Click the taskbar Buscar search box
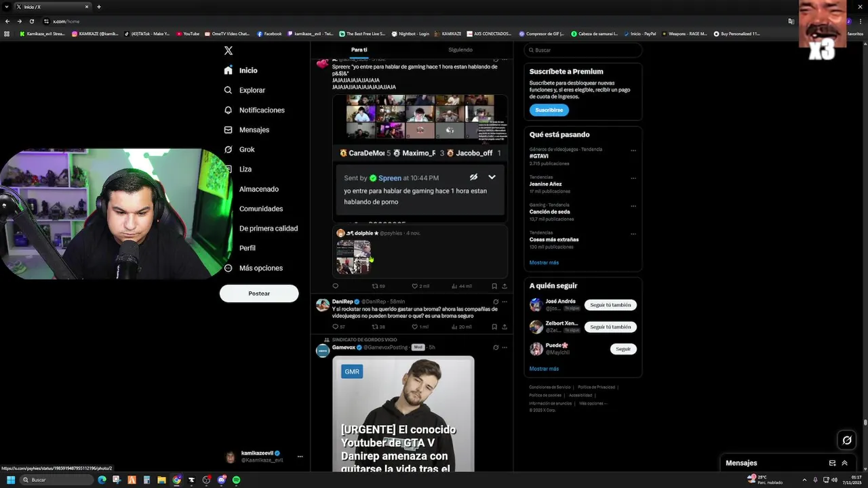 pyautogui.click(x=56, y=480)
